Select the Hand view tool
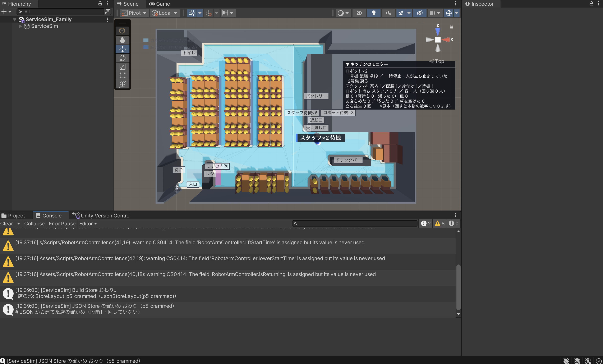This screenshot has height=364, width=603. [122, 40]
